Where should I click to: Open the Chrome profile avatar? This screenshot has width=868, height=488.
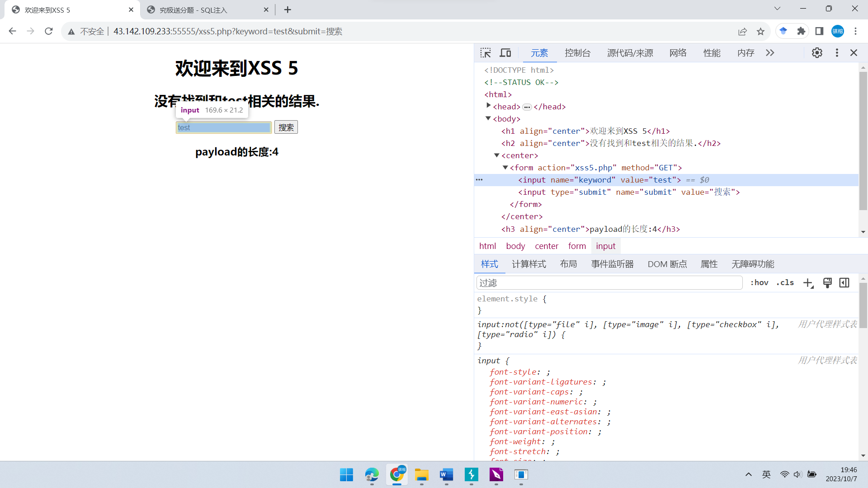tap(838, 31)
